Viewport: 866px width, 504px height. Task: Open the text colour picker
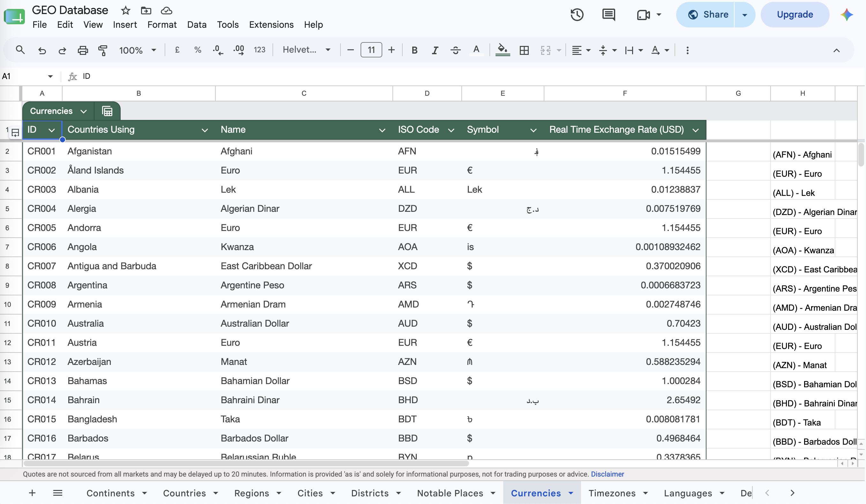point(476,50)
